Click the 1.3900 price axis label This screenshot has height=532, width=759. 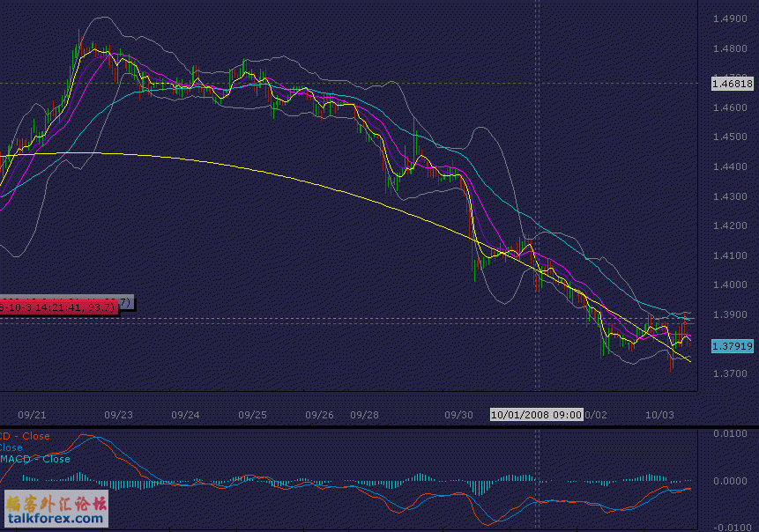(730, 314)
